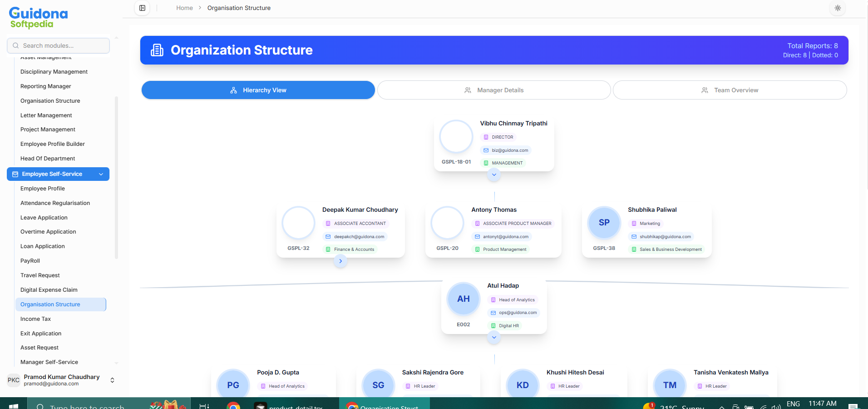
Task: Click the email envelope icon on Atul Hadap's card
Action: tap(492, 313)
